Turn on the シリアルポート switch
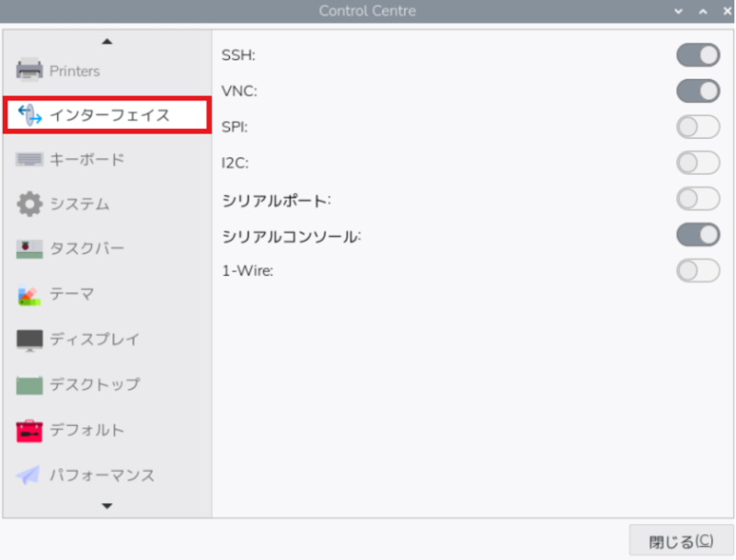The width and height of the screenshot is (736, 560). [697, 199]
